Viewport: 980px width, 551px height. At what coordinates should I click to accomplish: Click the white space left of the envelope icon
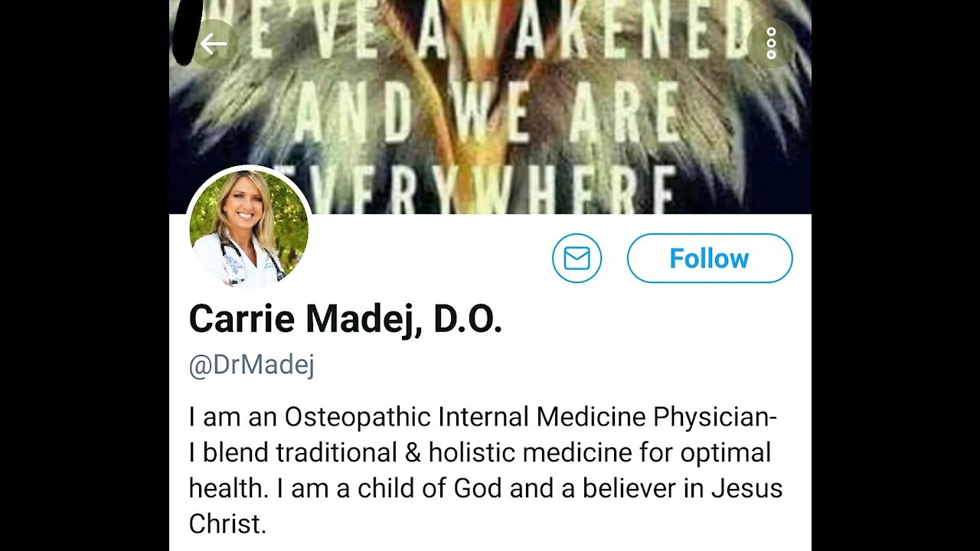[429, 259]
